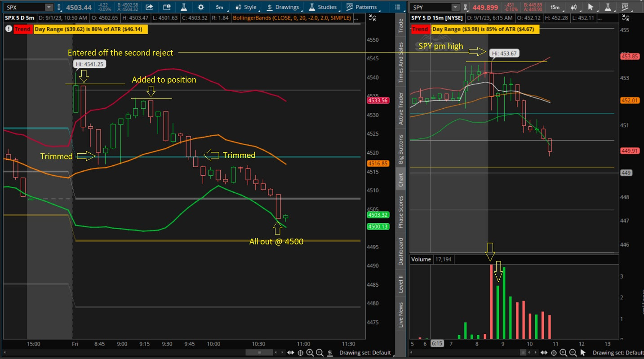Screen dimensions: 644x359
Task: Click the flask studies icon in SPY toolbar
Action: click(608, 7)
